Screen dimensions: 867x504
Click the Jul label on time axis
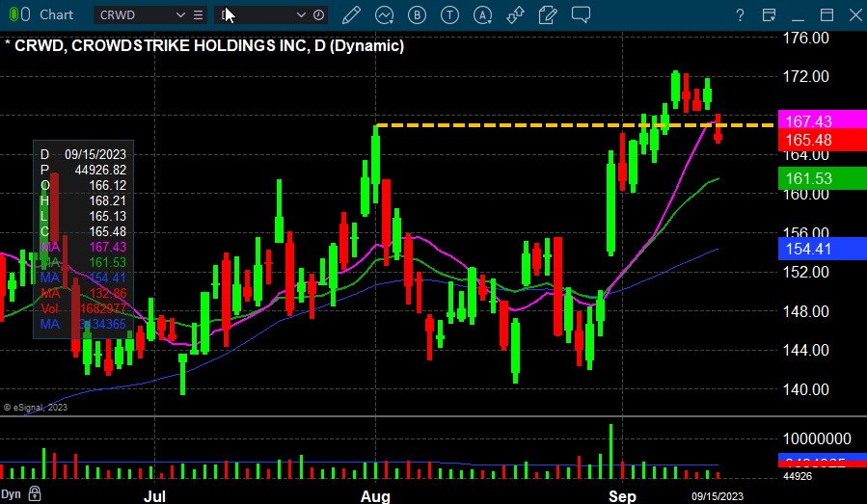coord(154,495)
